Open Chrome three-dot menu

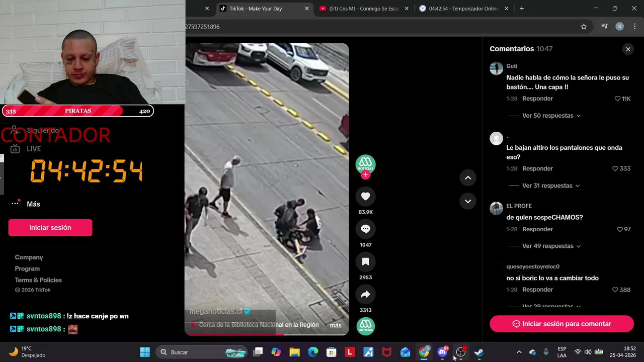[x=634, y=27]
